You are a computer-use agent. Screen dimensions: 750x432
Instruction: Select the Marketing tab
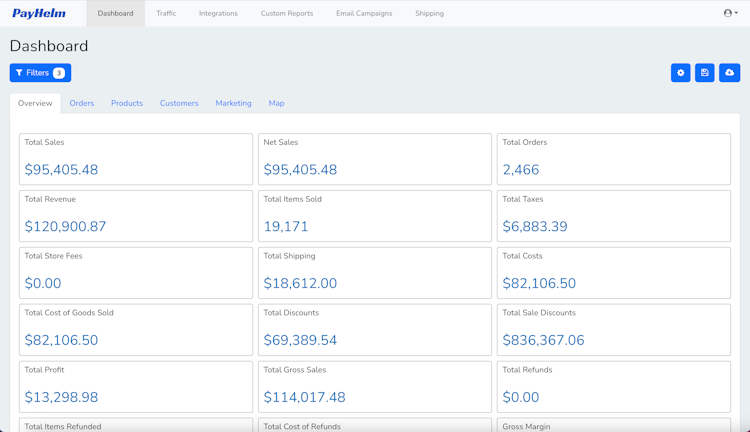tap(234, 103)
